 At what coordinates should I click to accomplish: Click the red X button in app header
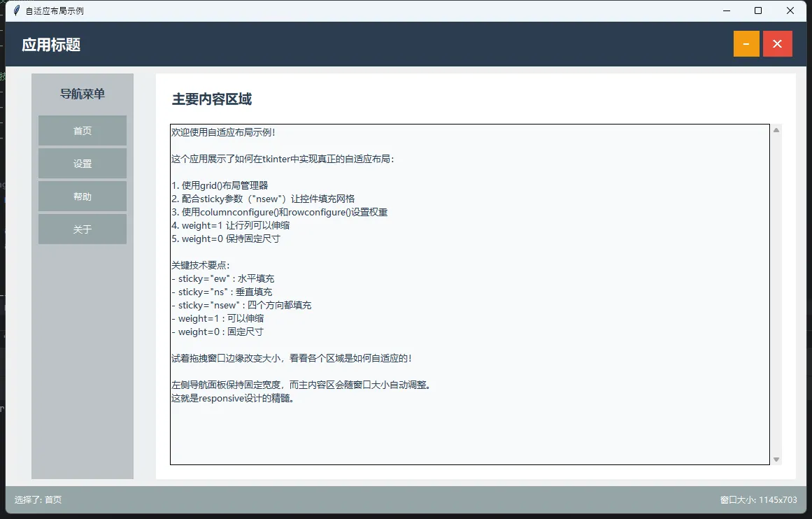pyautogui.click(x=777, y=44)
